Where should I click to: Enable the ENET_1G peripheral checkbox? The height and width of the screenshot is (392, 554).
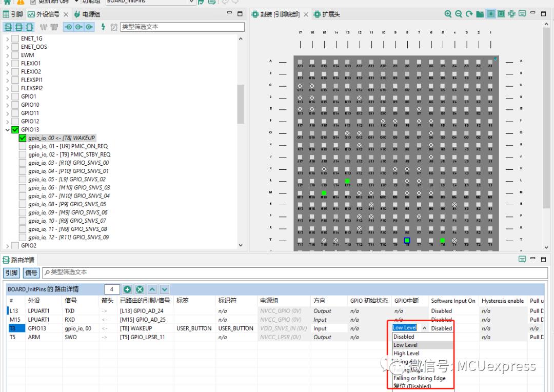coord(15,38)
